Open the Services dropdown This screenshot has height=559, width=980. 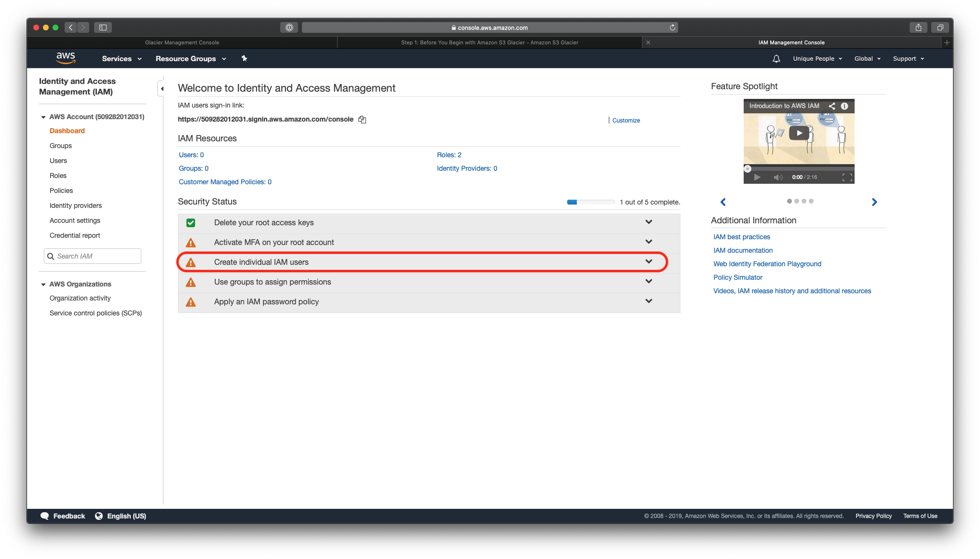(x=122, y=59)
